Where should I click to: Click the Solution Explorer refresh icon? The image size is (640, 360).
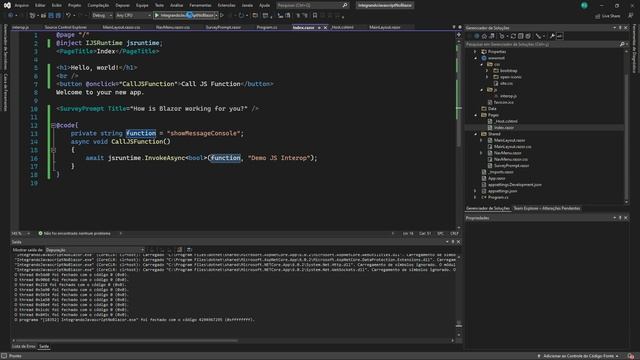[x=513, y=36]
